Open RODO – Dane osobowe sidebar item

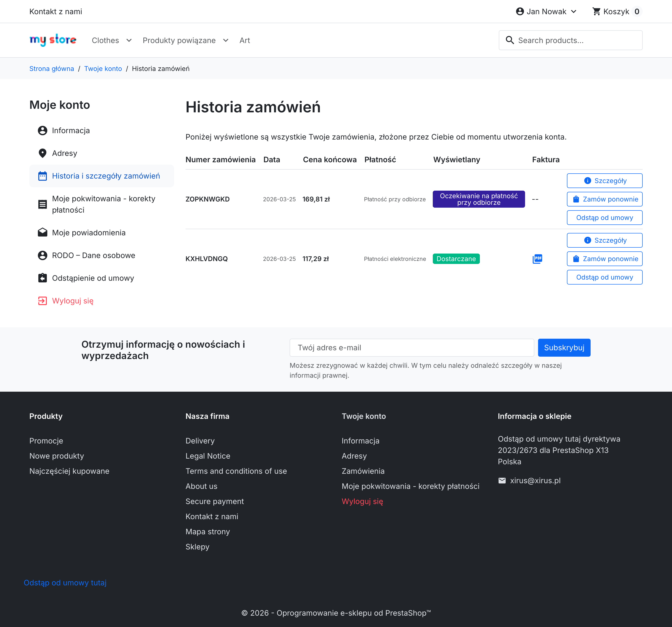[x=93, y=255]
